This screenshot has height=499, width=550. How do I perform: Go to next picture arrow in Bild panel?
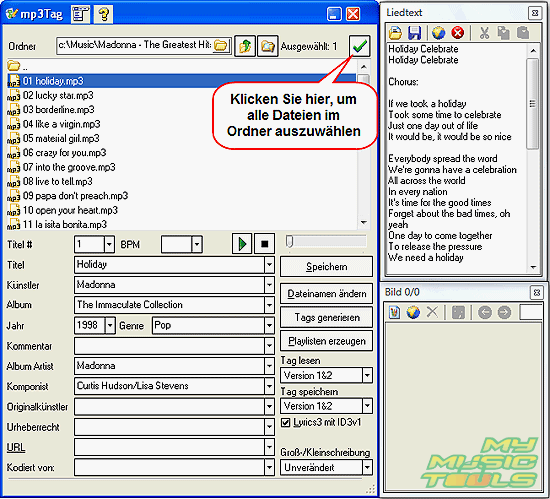504,312
